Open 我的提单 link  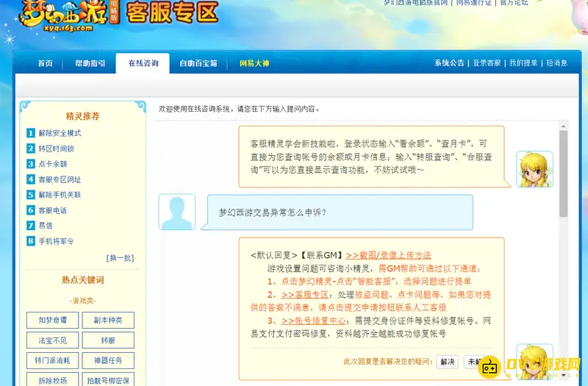523,63
